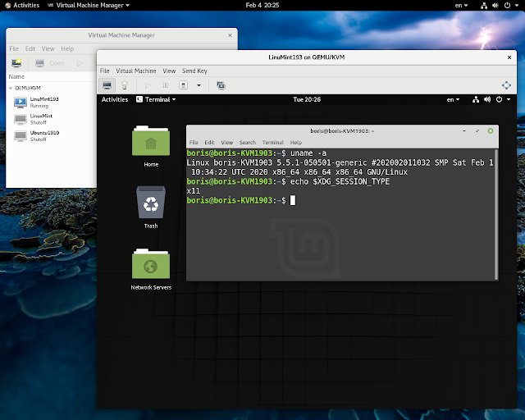
Task: Click the 'x11' output line in terminal
Action: pos(194,191)
